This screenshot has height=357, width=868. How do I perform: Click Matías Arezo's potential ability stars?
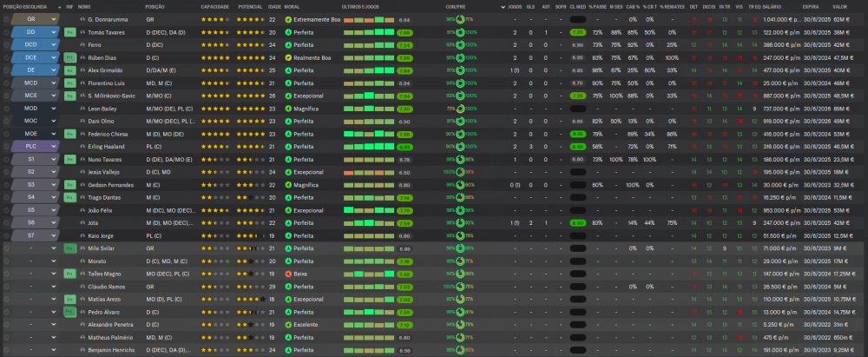(x=251, y=300)
